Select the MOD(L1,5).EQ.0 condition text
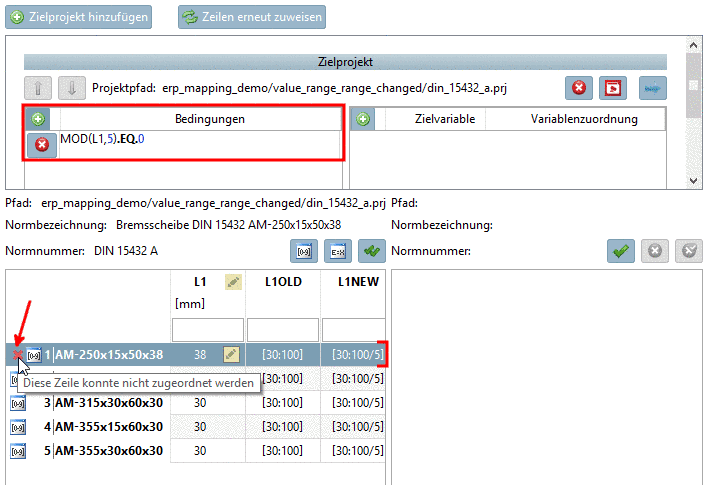 (102, 139)
